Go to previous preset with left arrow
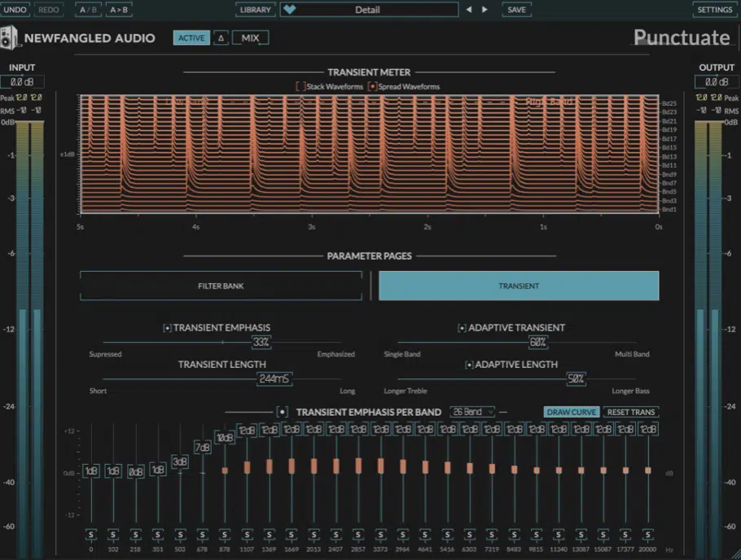 tap(468, 10)
